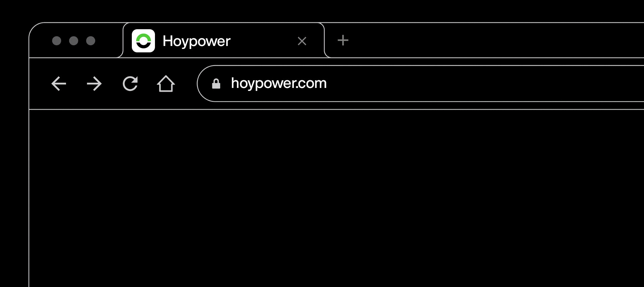This screenshot has height=287, width=644.
Task: Click the padlock icon in address bar
Action: pos(216,84)
